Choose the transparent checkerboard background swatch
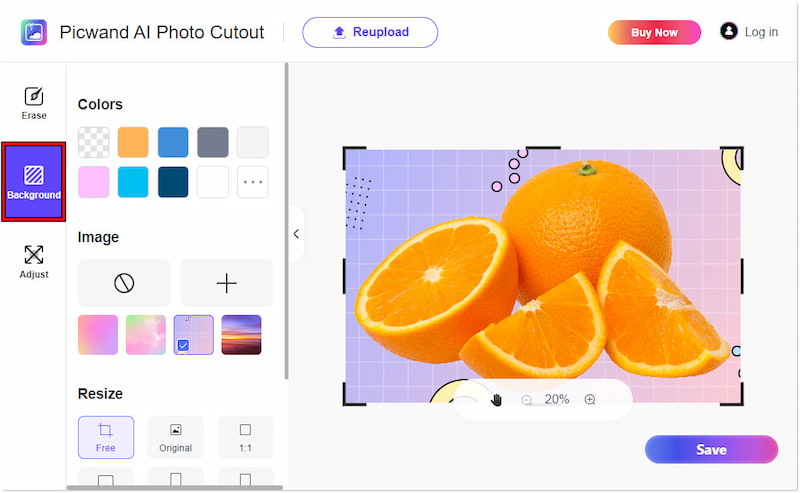 coord(93,142)
